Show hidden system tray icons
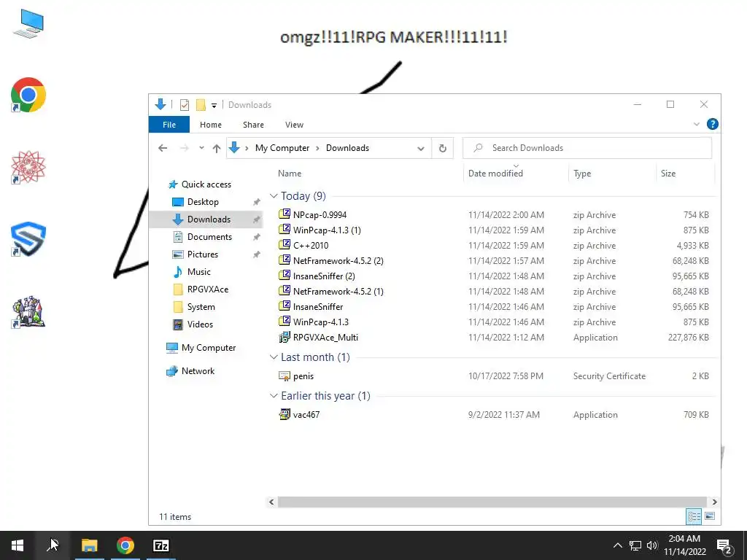747x560 pixels. click(617, 545)
